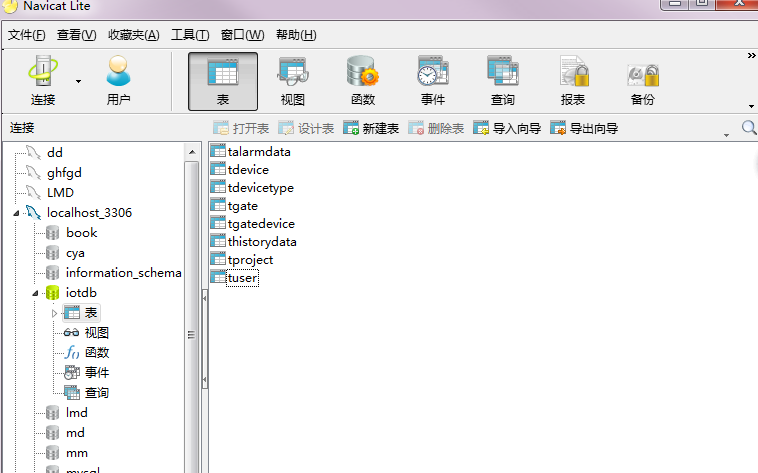
Task: Open 收藏夹(A) menu
Action: tap(133, 35)
